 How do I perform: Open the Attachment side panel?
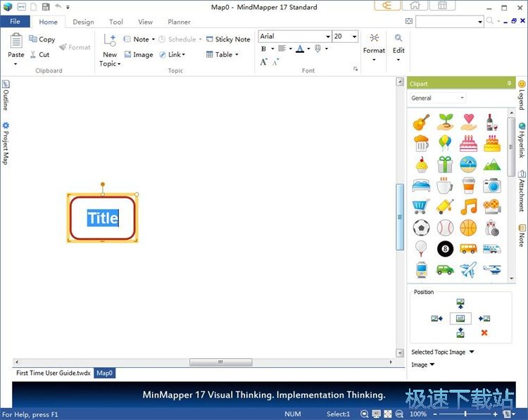point(521,191)
